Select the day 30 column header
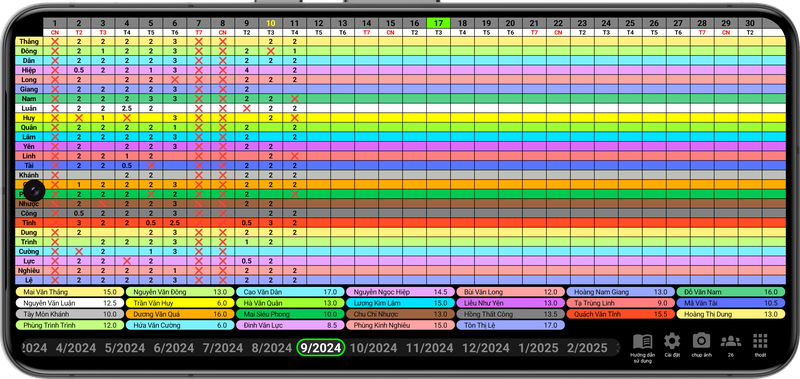Image resolution: width=800 pixels, height=379 pixels. pyautogui.click(x=750, y=23)
